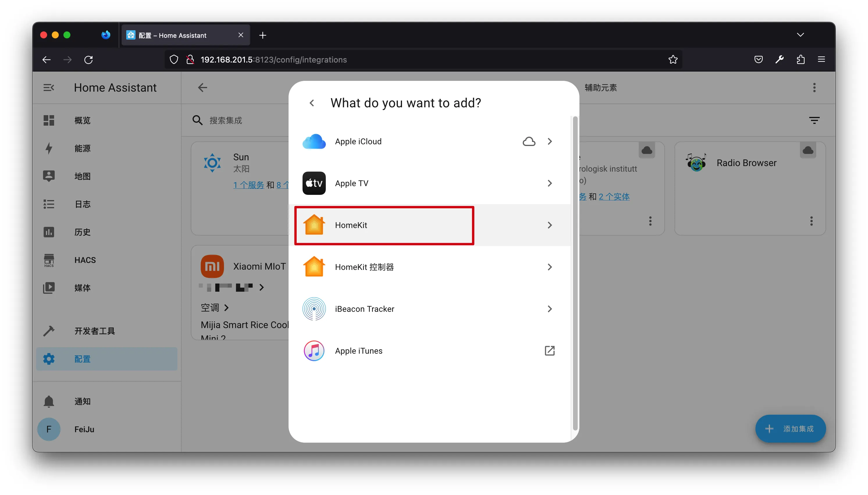Click the integrations filter icon
Screen dimensions: 868x495
(814, 120)
